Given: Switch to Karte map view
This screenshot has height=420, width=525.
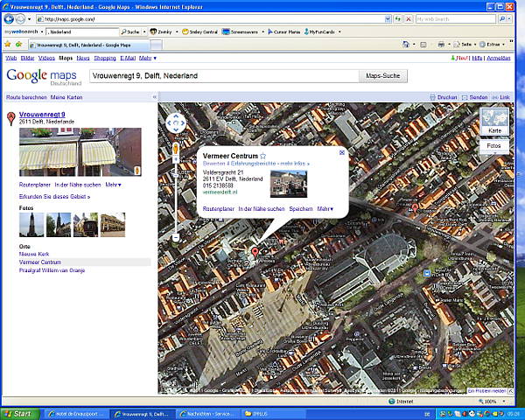Looking at the screenshot, I should 494,122.
